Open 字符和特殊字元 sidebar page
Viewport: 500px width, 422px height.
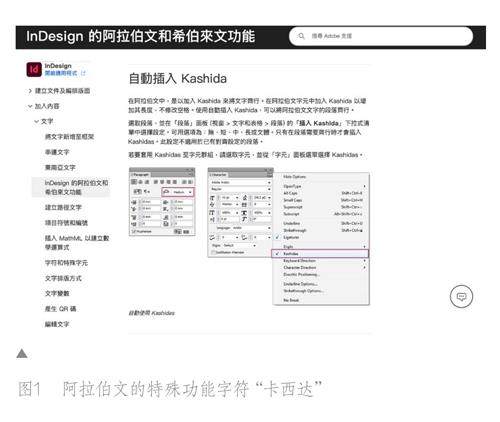tap(66, 263)
